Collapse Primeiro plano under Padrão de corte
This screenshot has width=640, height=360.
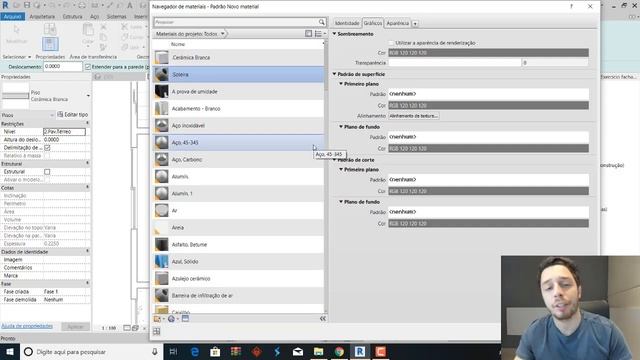click(341, 169)
